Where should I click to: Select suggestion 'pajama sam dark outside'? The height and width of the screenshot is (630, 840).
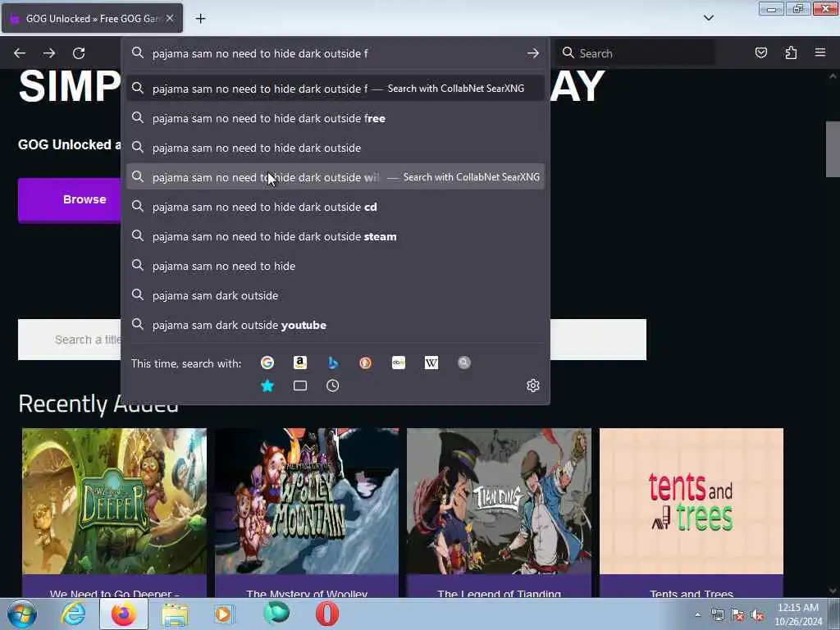point(336,295)
